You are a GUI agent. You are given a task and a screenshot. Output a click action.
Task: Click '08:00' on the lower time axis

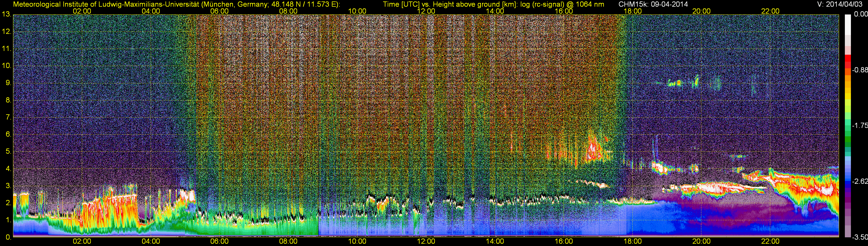pyautogui.click(x=288, y=241)
